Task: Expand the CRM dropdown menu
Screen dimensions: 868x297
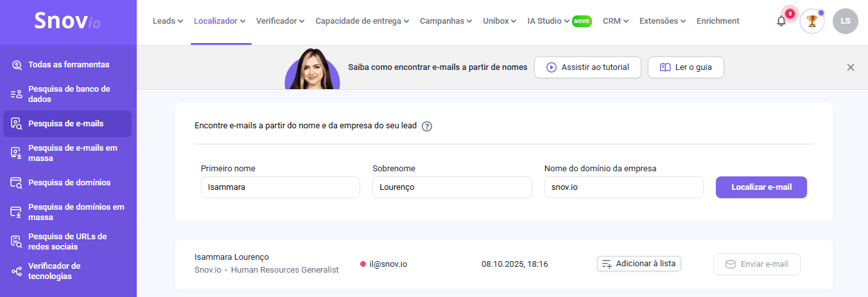Action: click(x=615, y=21)
